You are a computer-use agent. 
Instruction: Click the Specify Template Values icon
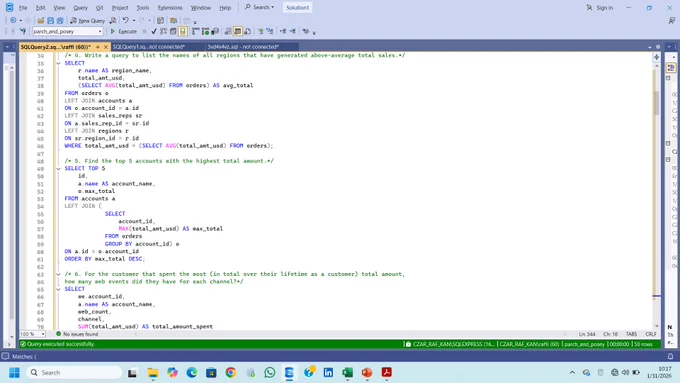point(306,31)
